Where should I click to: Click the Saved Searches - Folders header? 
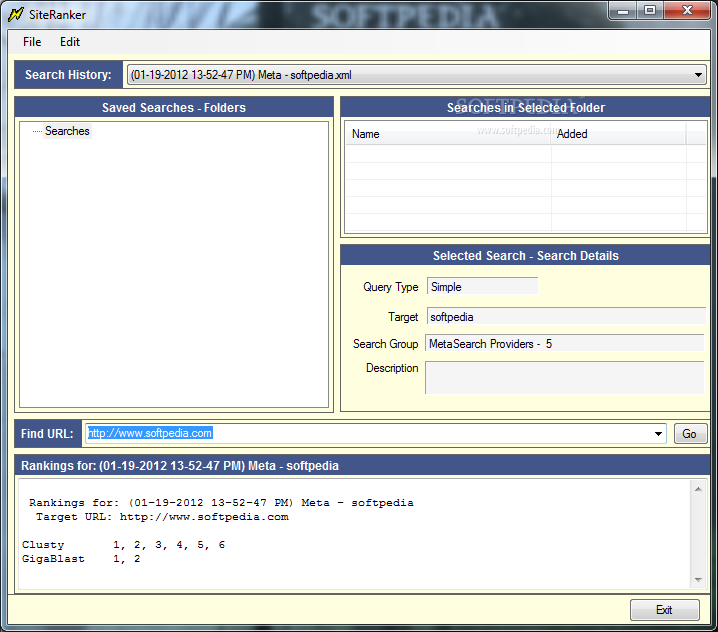coord(174,108)
